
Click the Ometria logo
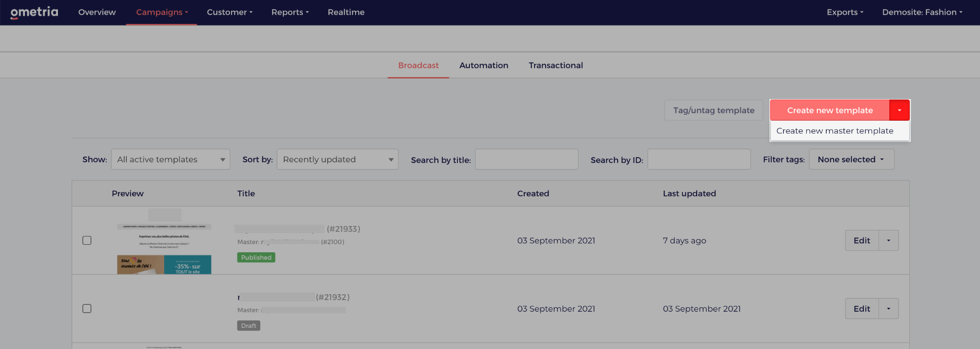[x=34, y=12]
